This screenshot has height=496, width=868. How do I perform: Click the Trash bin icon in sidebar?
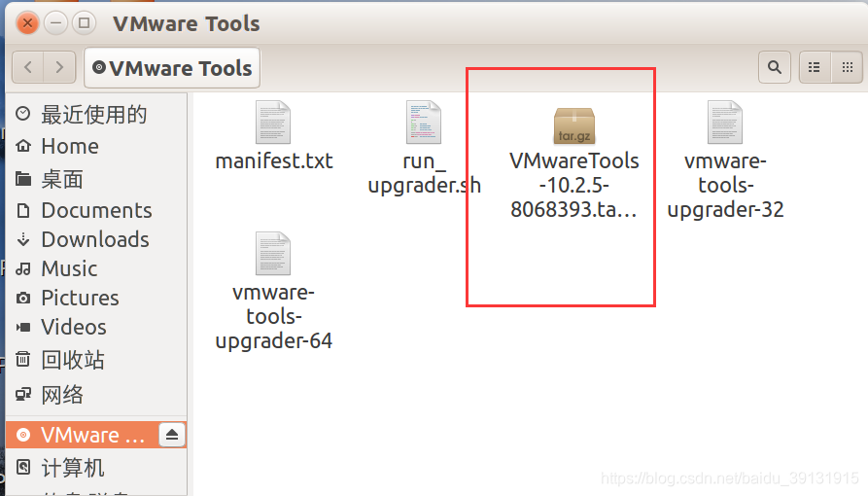tap(22, 359)
